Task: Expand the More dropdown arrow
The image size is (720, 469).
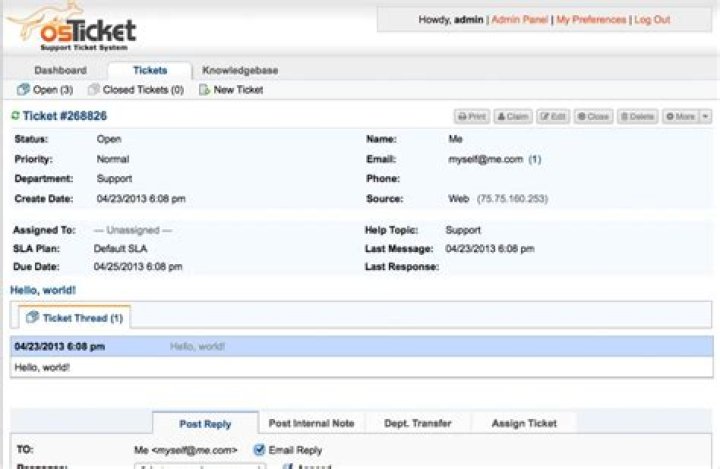Action: click(x=705, y=116)
